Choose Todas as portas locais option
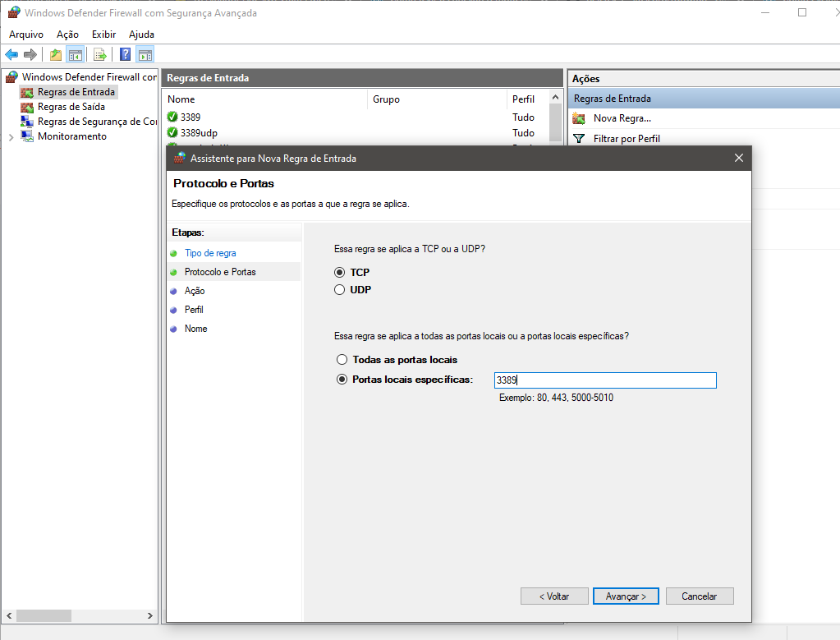The image size is (840, 640). point(342,360)
